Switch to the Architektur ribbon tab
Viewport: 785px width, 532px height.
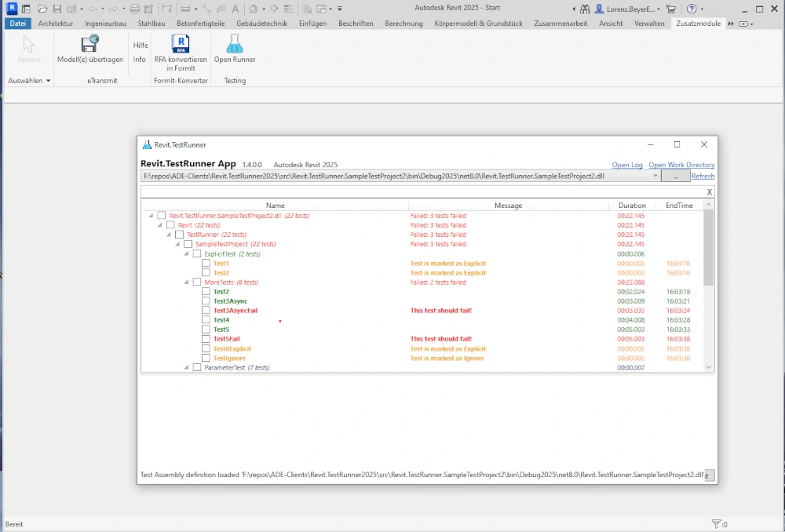(56, 23)
